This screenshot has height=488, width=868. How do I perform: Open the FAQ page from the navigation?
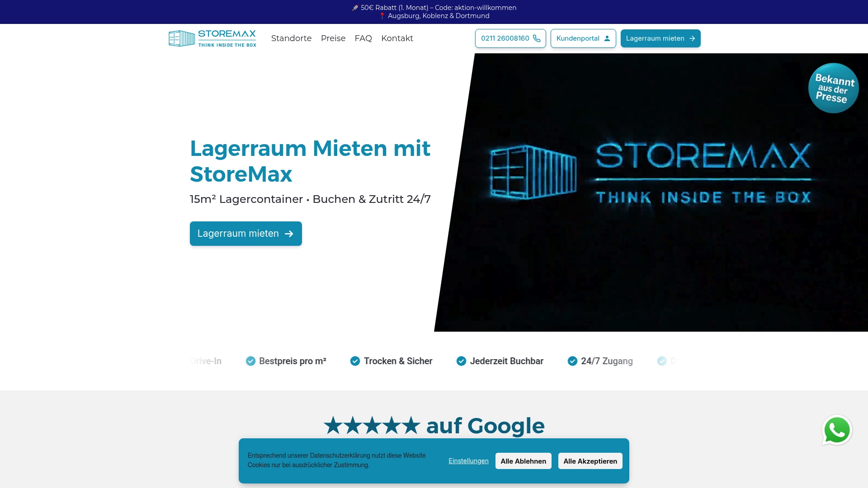pos(363,38)
